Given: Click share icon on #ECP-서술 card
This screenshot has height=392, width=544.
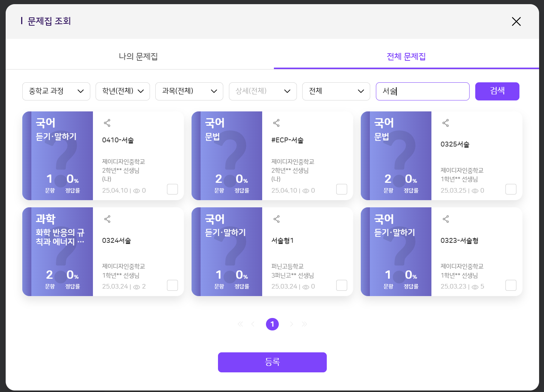Looking at the screenshot, I should 277,123.
